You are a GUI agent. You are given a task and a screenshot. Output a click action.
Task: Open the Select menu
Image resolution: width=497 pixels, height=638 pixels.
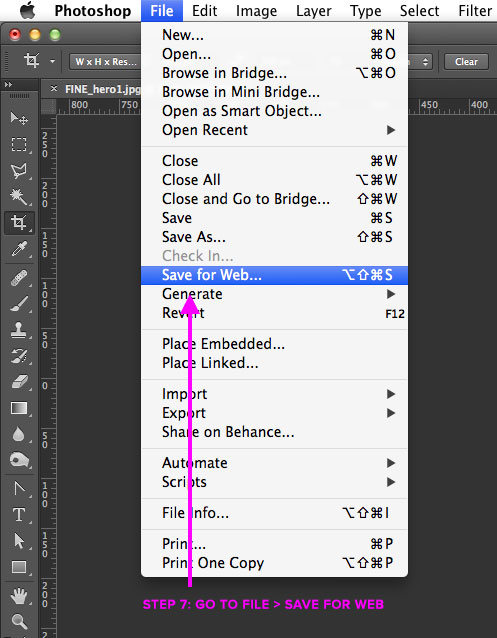[x=419, y=11]
